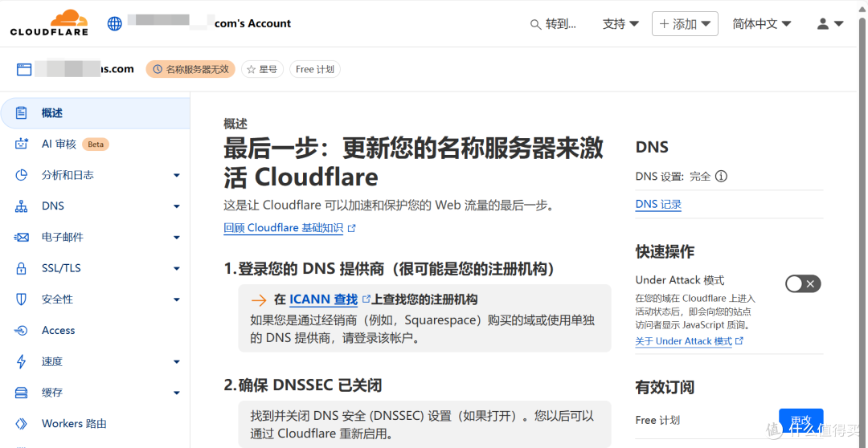The width and height of the screenshot is (868, 448).
Task: Click the Workers 路由 brackets icon
Action: [x=21, y=424]
